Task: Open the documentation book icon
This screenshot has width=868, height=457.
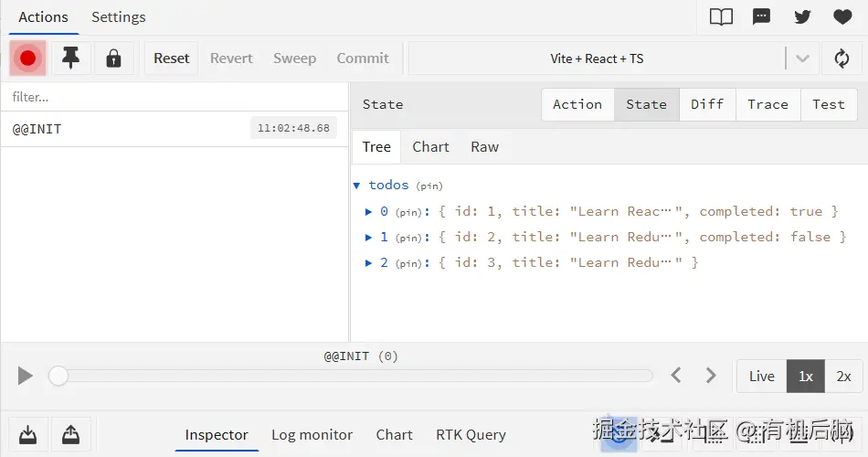Action: click(x=721, y=17)
